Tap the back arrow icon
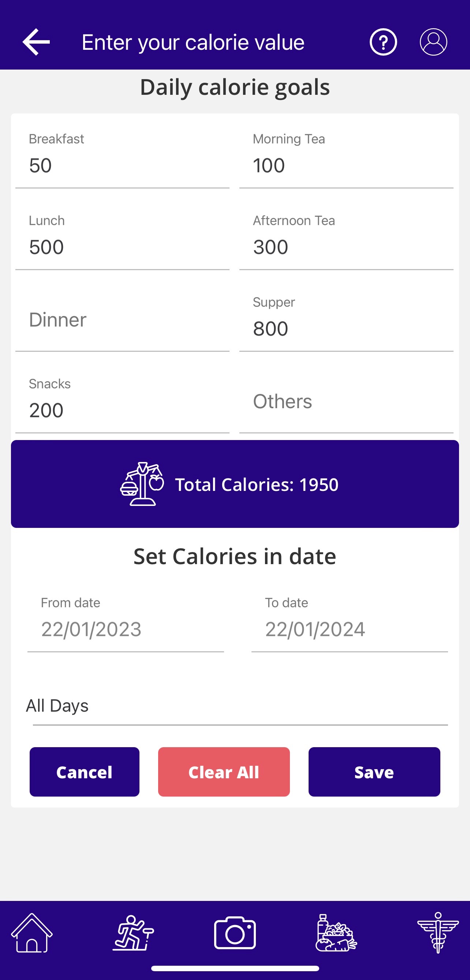Screen dimensions: 470x980 (x=36, y=42)
